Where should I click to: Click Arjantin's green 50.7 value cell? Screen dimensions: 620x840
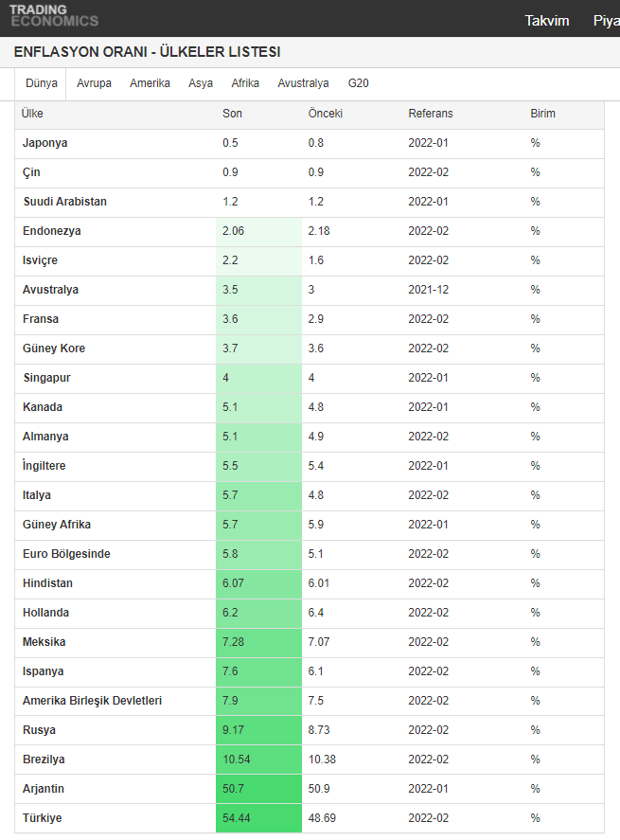tap(257, 789)
